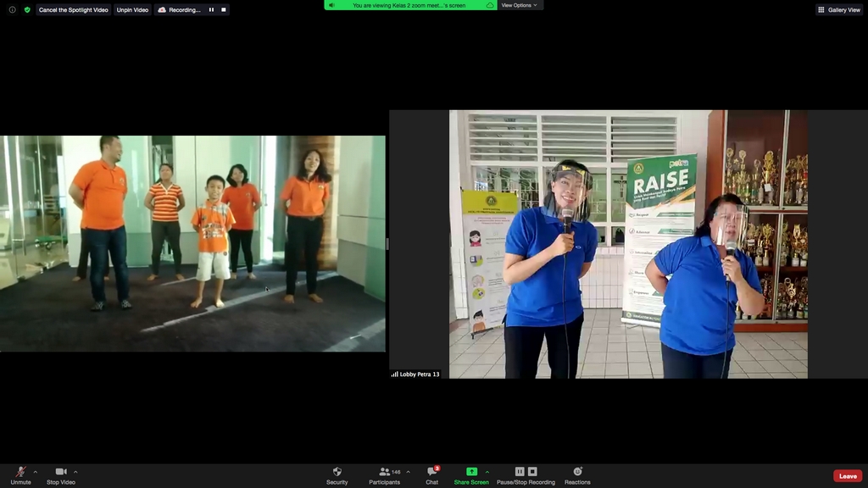Click the Unpin Video button
Image resolution: width=868 pixels, height=488 pixels.
click(x=132, y=9)
